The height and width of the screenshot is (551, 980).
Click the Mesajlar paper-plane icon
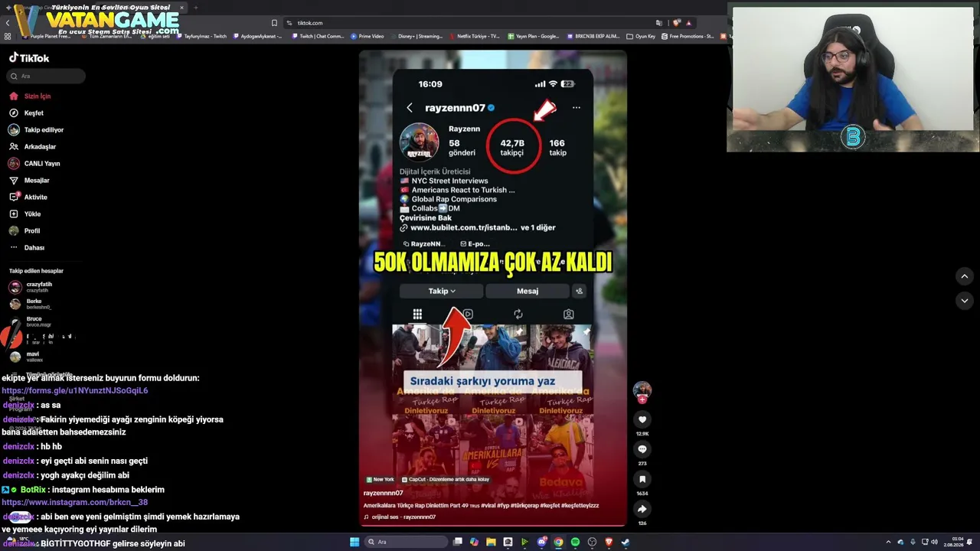14,181
